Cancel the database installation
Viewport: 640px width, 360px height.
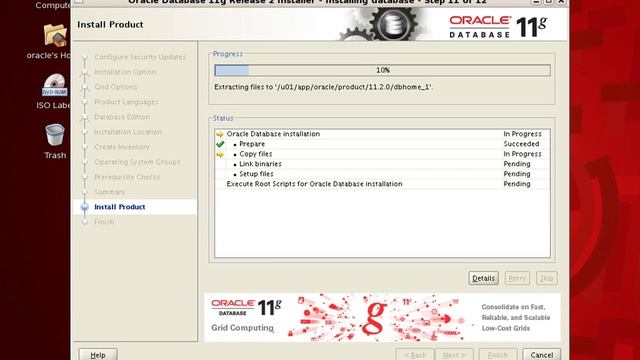click(542, 355)
